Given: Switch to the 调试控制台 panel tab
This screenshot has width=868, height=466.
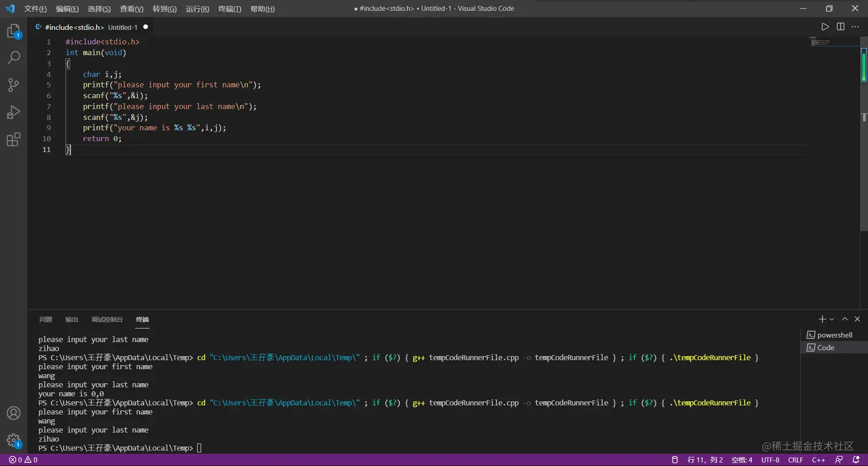Looking at the screenshot, I should point(107,319).
